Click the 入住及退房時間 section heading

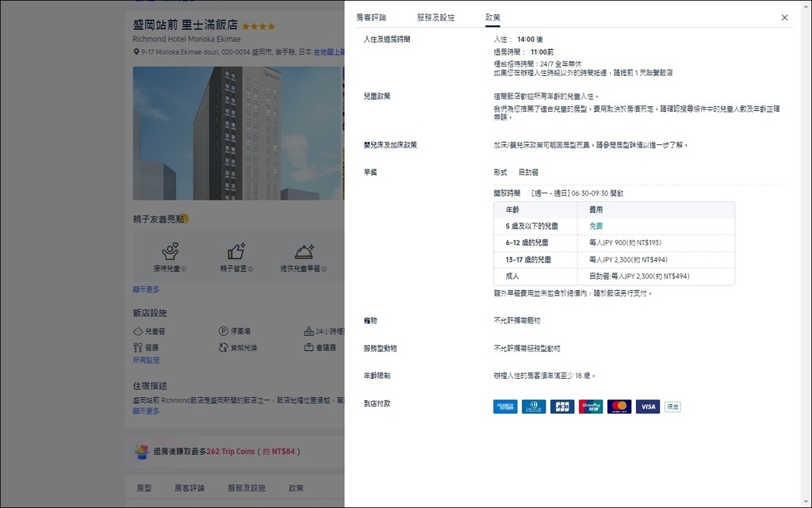pyautogui.click(x=387, y=40)
